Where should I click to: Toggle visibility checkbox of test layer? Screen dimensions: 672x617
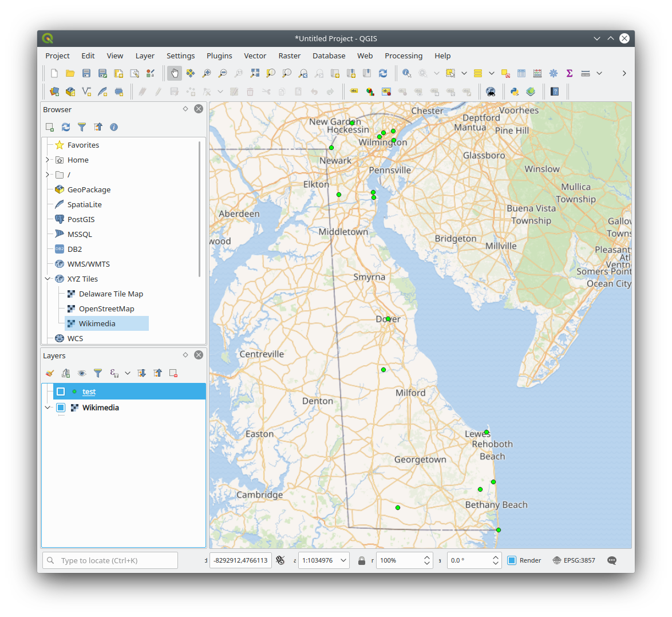pos(61,391)
